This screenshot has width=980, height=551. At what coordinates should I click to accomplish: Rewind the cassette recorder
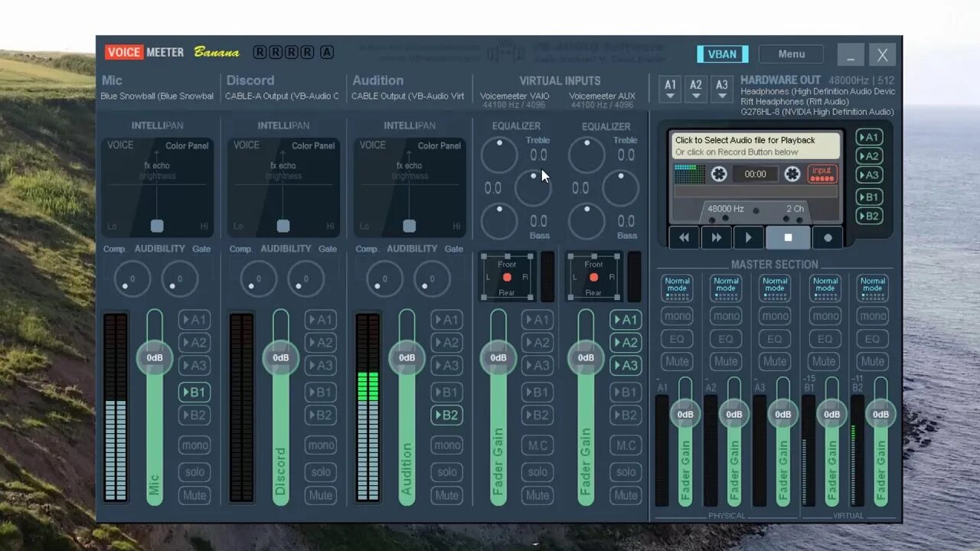(684, 238)
